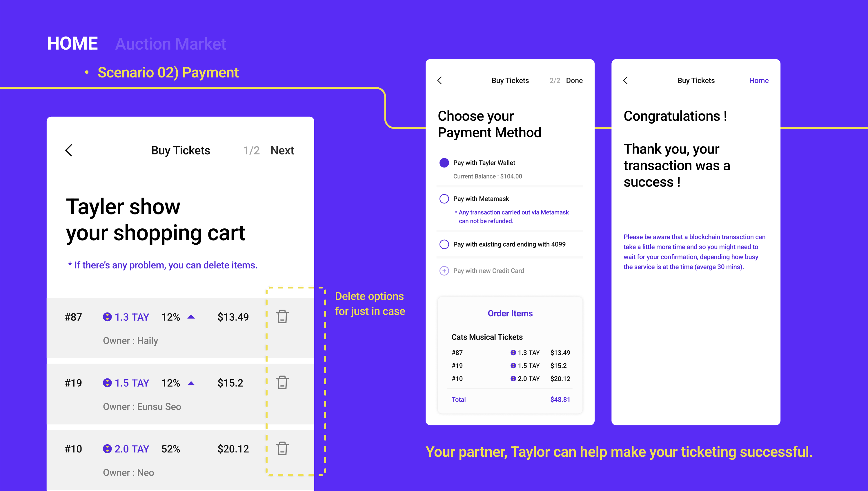The image size is (868, 491).
Task: Select Pay with Metamask radio button
Action: point(444,199)
